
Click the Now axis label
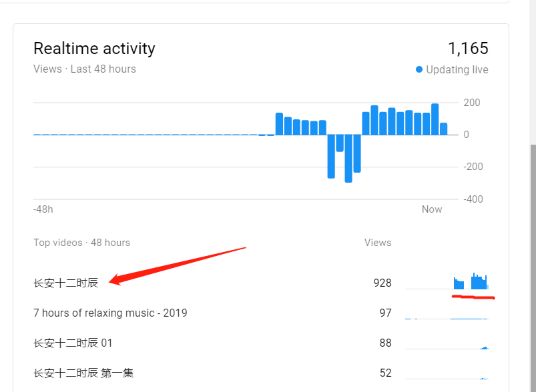432,209
